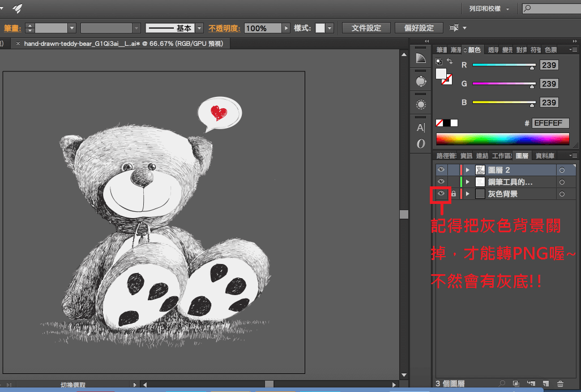Hide the 灰色背景 layer via eye icon
The image size is (581, 392).
pyautogui.click(x=441, y=194)
